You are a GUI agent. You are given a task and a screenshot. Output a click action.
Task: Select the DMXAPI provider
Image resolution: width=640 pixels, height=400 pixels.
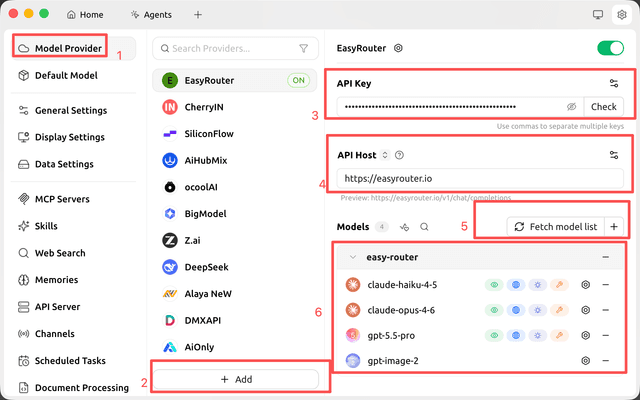point(235,320)
